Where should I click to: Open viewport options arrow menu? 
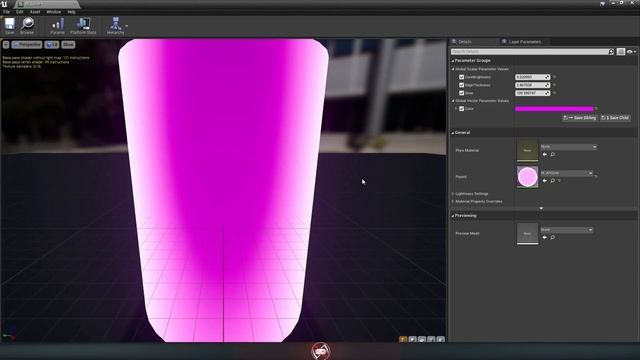tap(6, 44)
